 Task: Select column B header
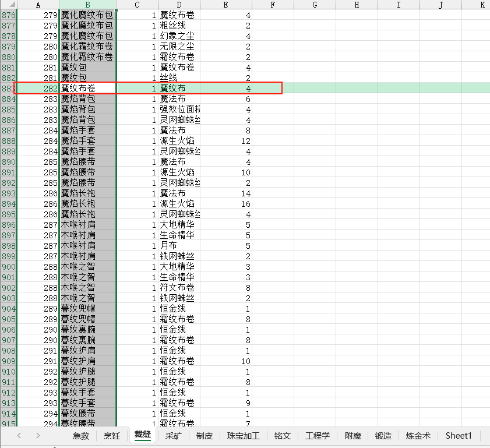click(x=87, y=5)
